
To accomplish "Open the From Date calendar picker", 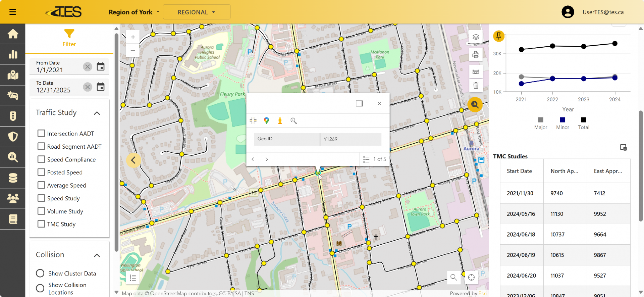I will pos(101,66).
